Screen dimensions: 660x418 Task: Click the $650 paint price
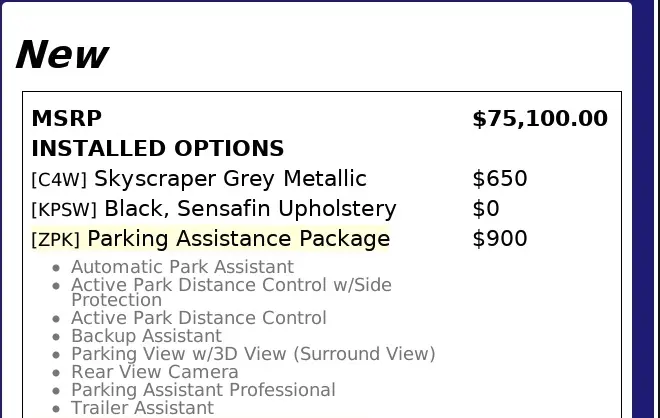[499, 179]
